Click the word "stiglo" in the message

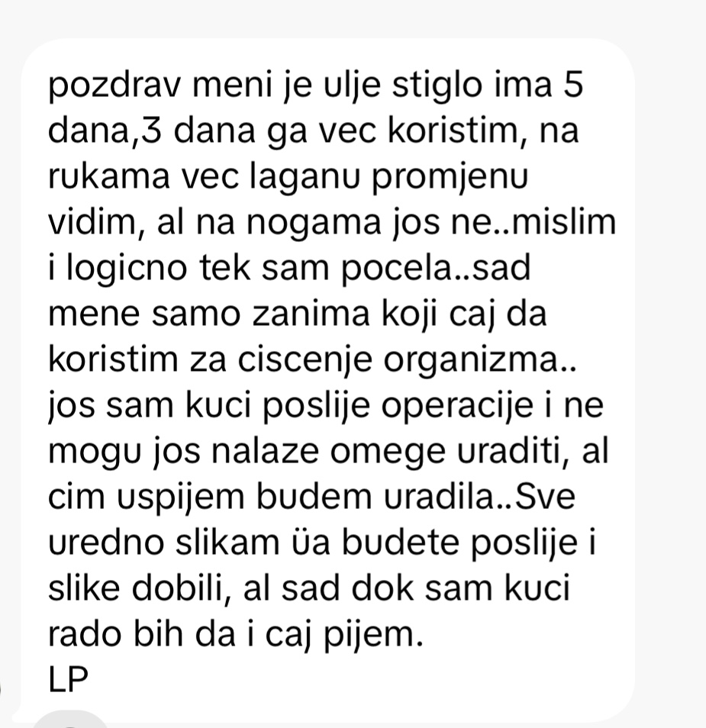[x=437, y=87]
